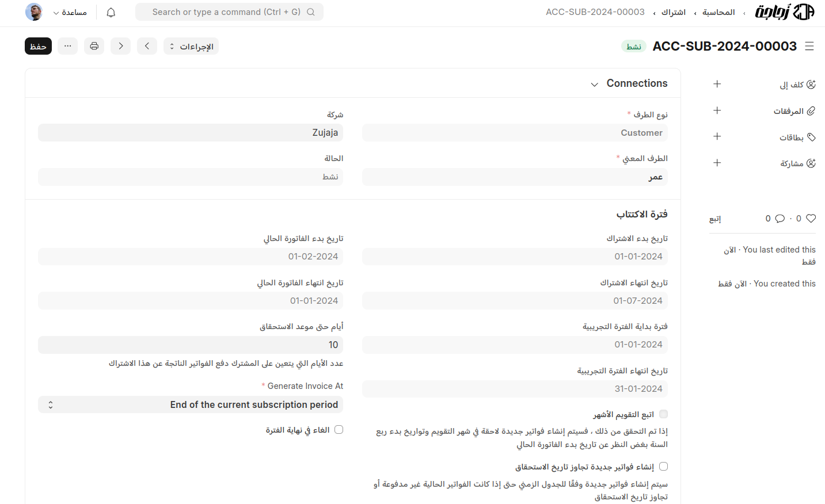825x504 pixels.
Task: Add a tag with بطاقات plus
Action: coord(717,136)
